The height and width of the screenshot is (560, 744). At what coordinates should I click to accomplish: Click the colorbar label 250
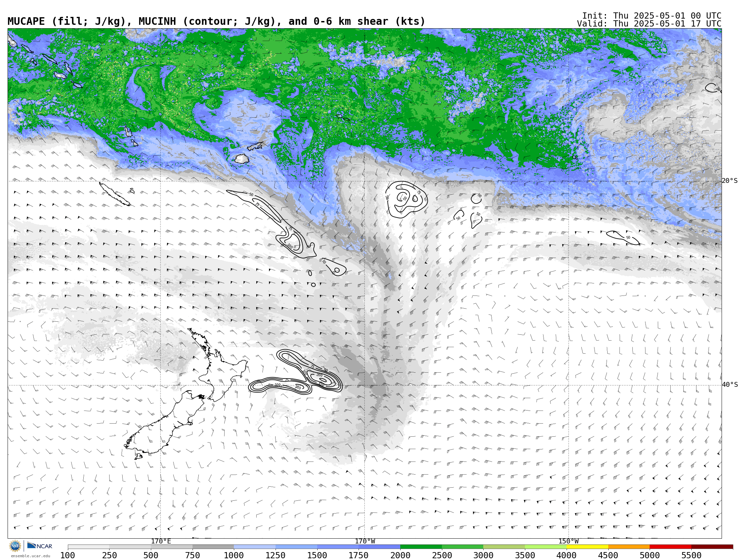tap(109, 556)
